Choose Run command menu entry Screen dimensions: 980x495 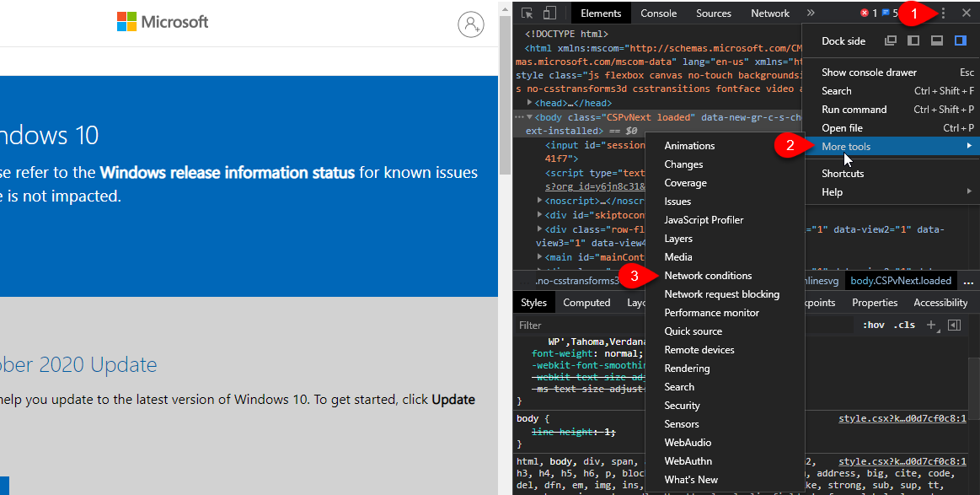coord(891,110)
